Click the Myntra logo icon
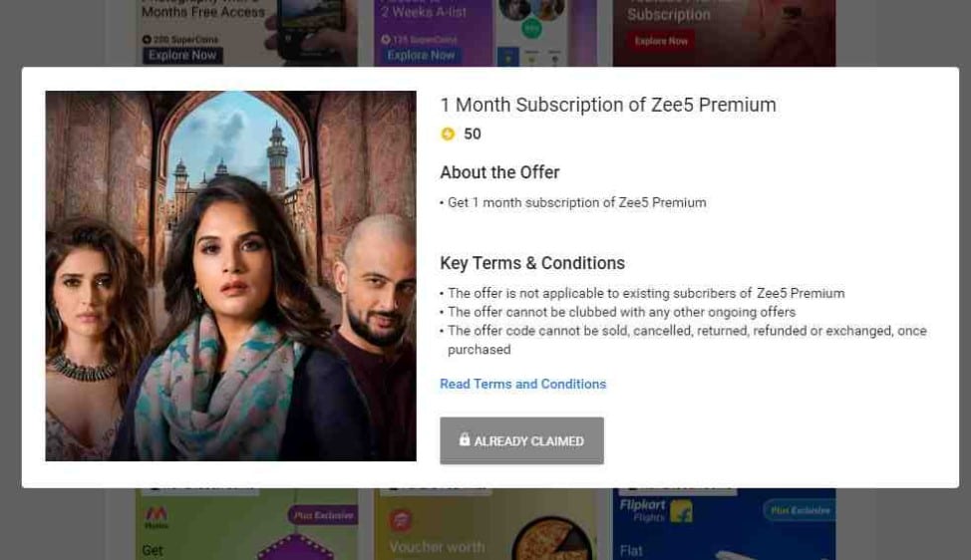 pos(157,517)
